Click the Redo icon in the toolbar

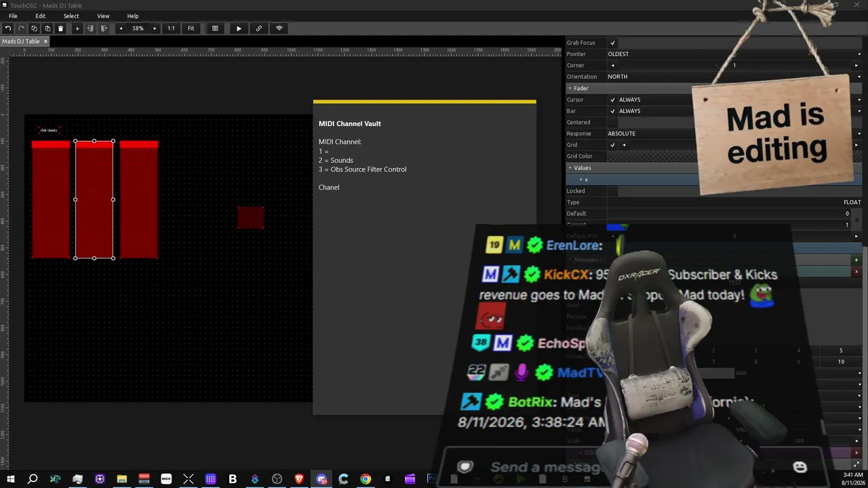tap(21, 28)
